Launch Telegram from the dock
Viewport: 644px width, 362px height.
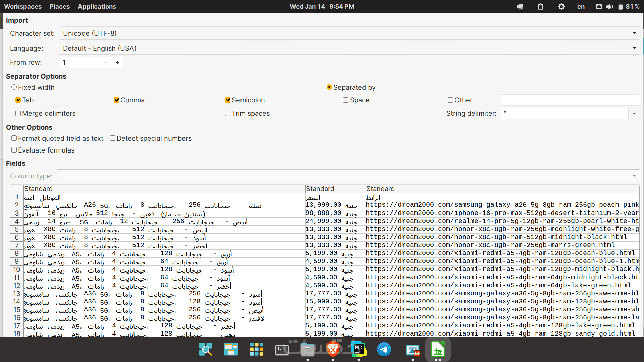(384, 350)
